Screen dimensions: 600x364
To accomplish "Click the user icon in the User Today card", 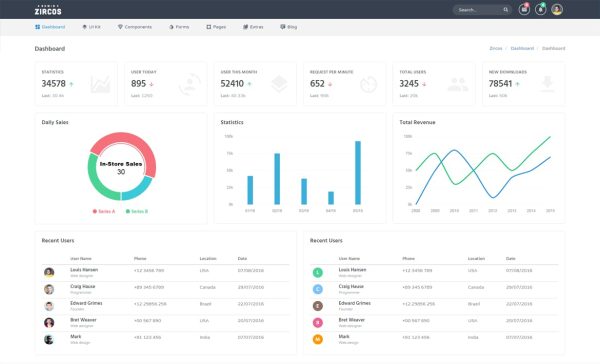I will 190,84.
